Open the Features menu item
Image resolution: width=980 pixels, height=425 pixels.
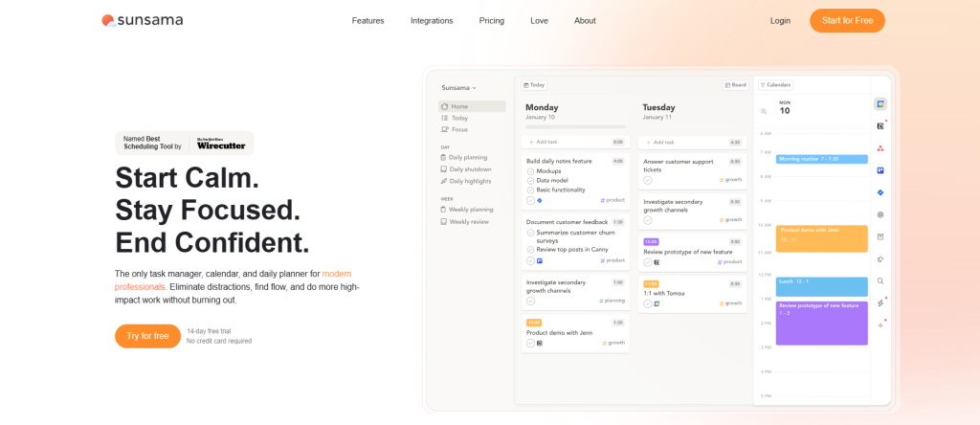(367, 21)
